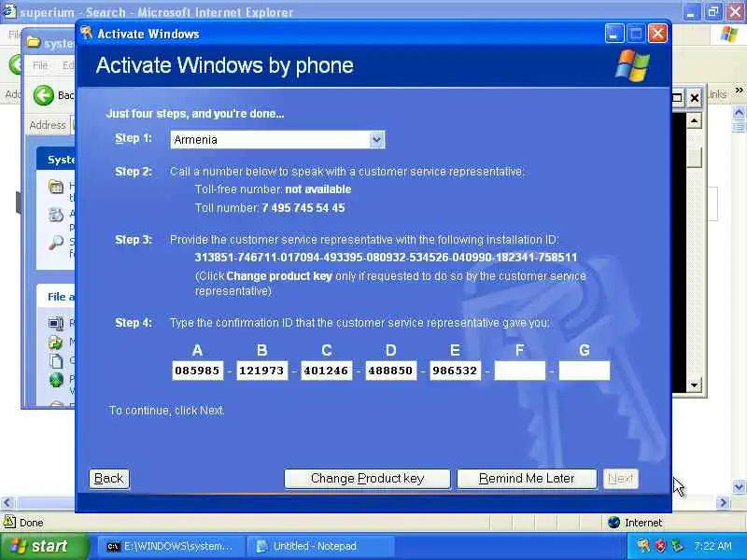The image size is (747, 560).
Task: Click the 7:22 AM system clock
Action: click(x=712, y=546)
